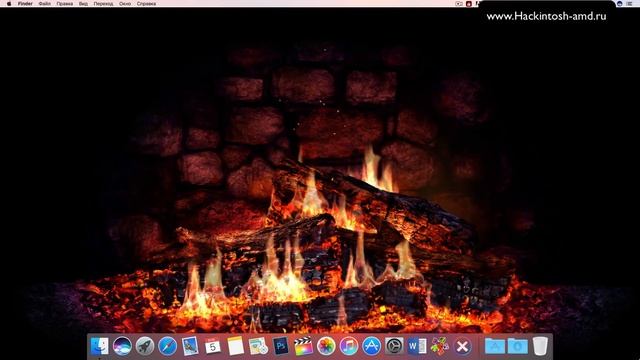This screenshot has width=640, height=360.
Task: Open the Trash
Action: 540,347
